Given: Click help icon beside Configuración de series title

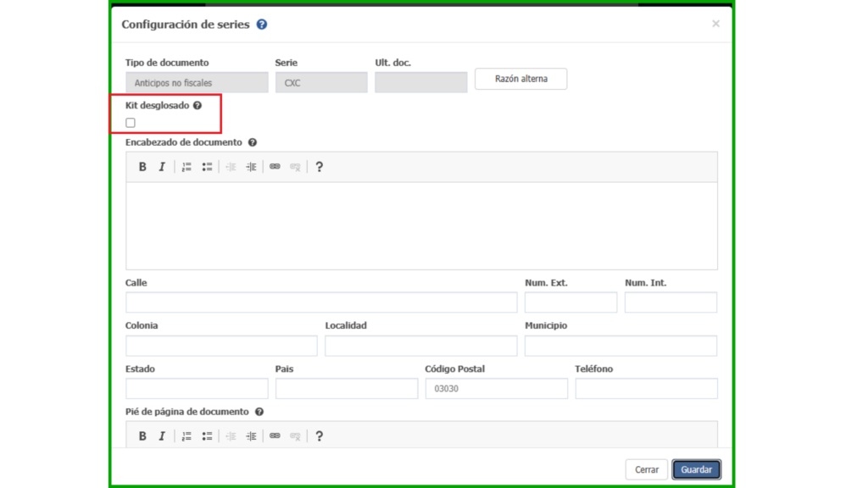Looking at the screenshot, I should tap(262, 25).
